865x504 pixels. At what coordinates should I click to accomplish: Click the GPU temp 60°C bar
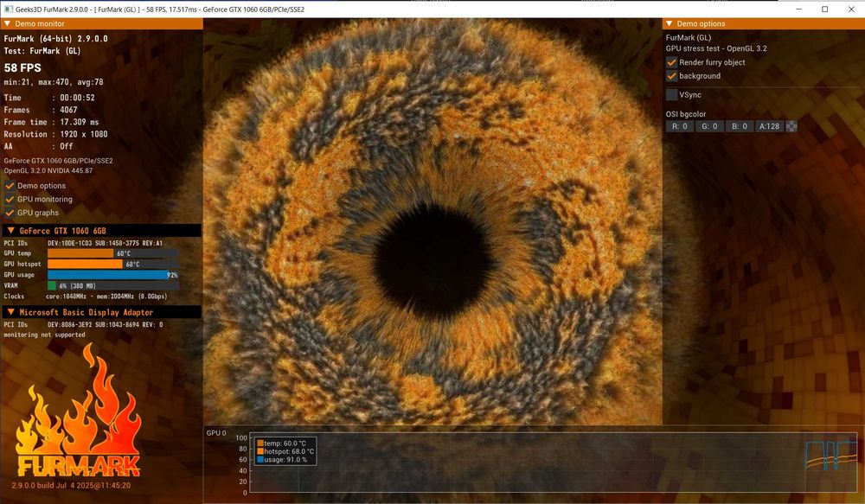(113, 253)
